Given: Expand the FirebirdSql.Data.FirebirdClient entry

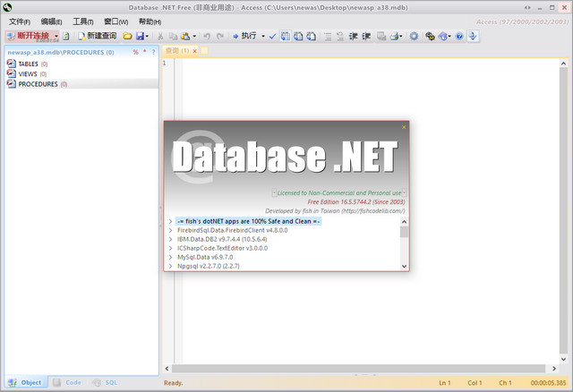Looking at the screenshot, I should pos(170,230).
